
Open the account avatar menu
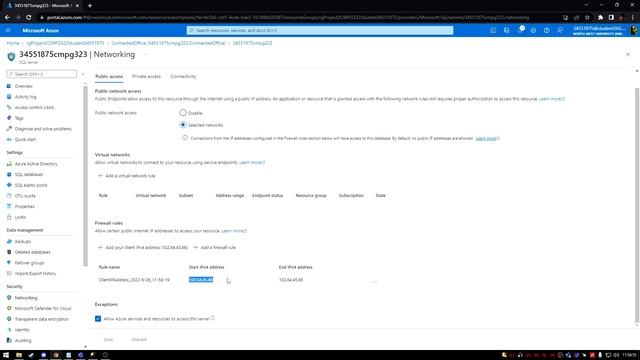click(x=634, y=31)
